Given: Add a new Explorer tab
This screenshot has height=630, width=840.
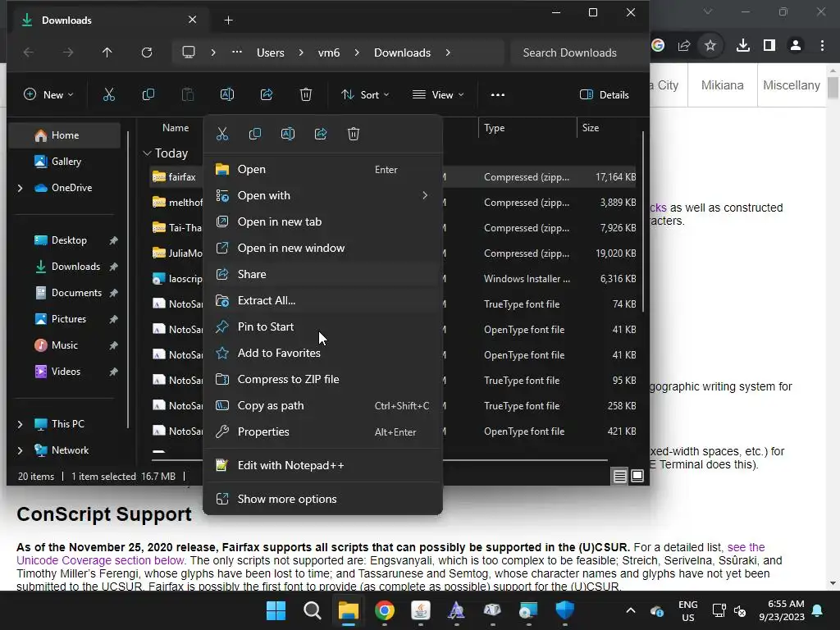Looking at the screenshot, I should pos(228,21).
